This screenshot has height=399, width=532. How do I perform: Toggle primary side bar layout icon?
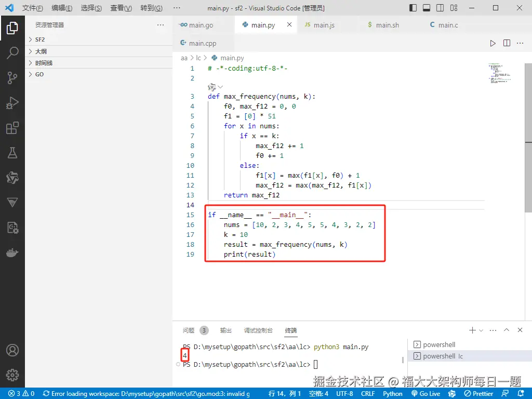click(413, 8)
